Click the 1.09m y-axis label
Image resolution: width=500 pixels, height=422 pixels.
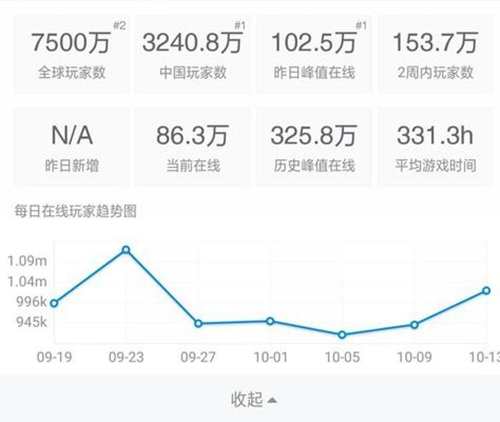27,261
